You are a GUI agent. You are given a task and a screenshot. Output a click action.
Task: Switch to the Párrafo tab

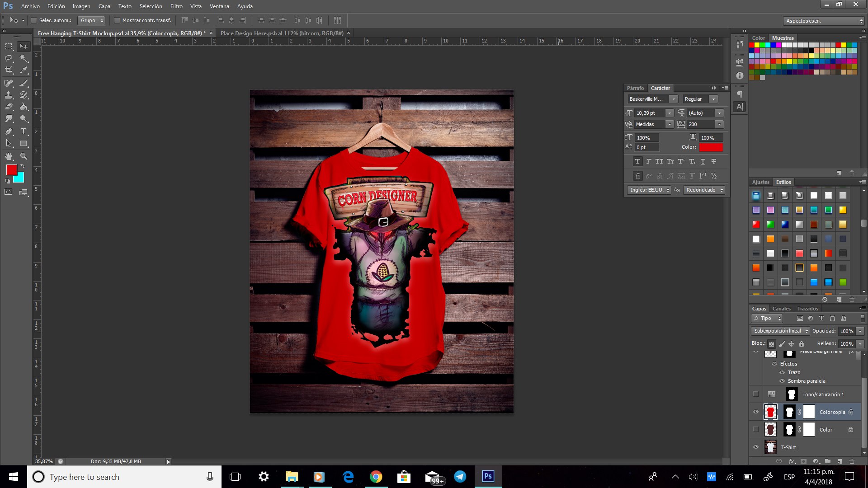pyautogui.click(x=635, y=88)
